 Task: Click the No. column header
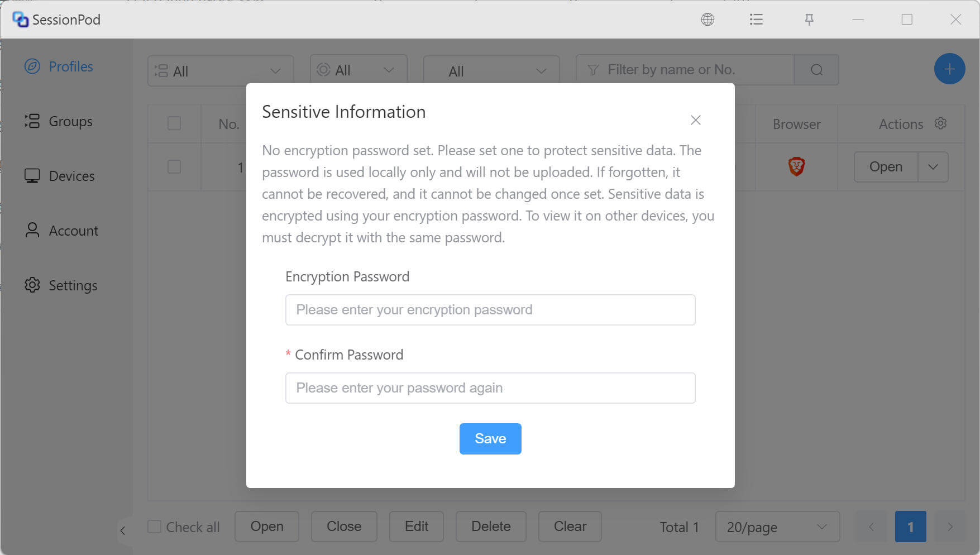pos(229,124)
